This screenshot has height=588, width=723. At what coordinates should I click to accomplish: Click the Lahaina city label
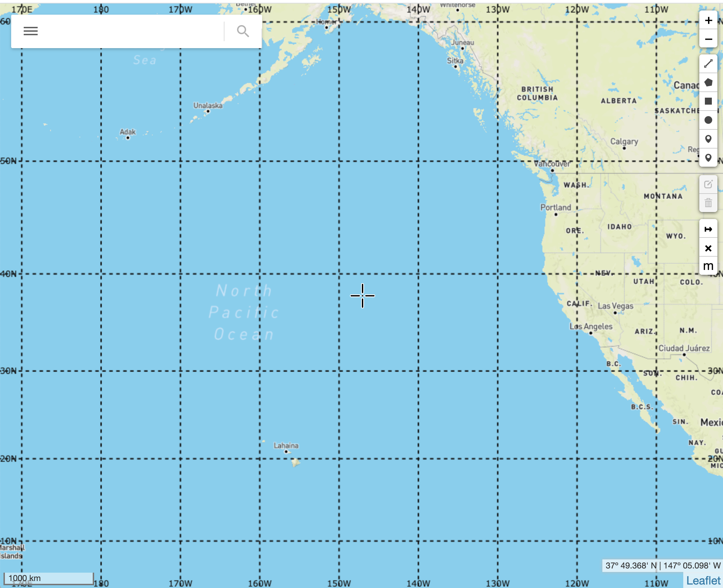[286, 445]
